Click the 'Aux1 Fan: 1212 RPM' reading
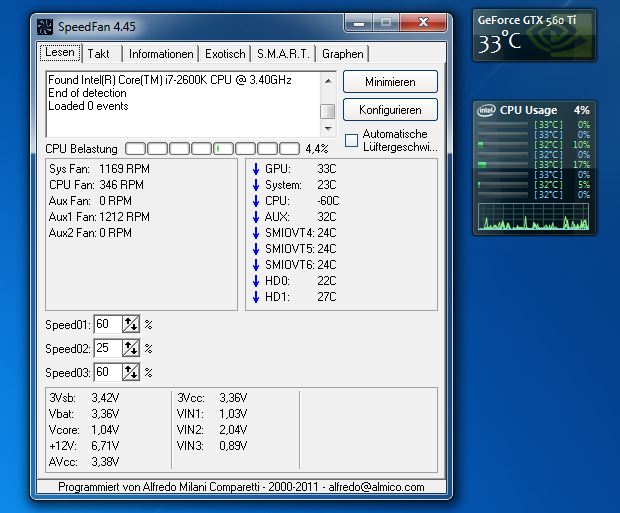The height and width of the screenshot is (513, 620). pos(99,217)
